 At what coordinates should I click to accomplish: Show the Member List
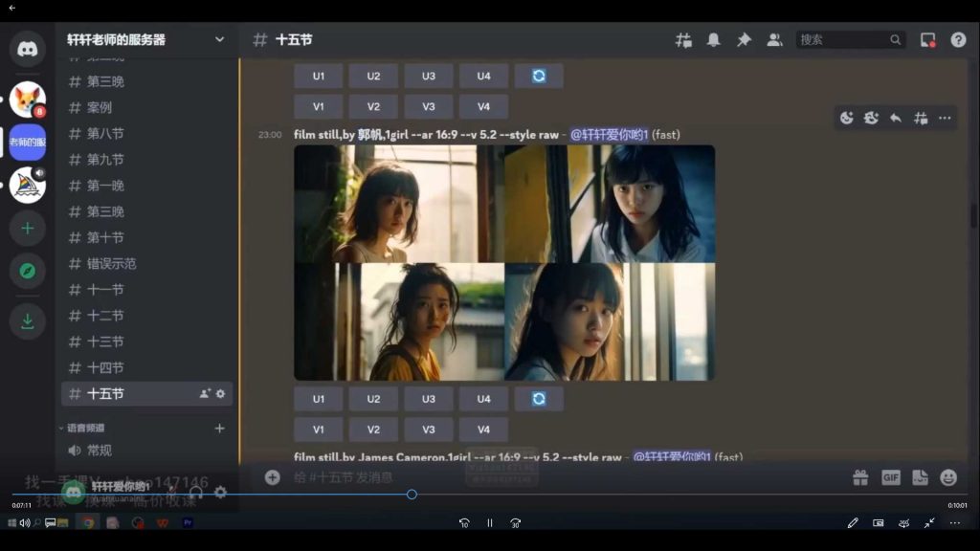[776, 40]
